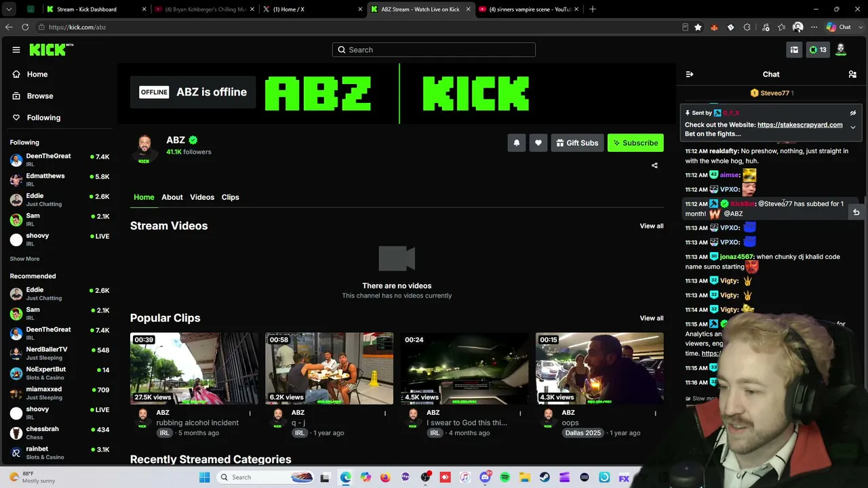Open browser settings and more menu
The height and width of the screenshot is (488, 868).
tap(814, 27)
